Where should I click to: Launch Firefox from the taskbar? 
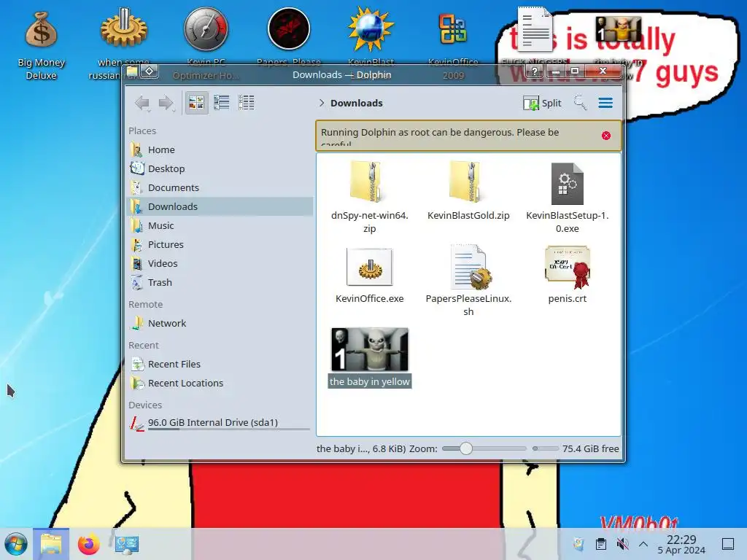pyautogui.click(x=88, y=544)
